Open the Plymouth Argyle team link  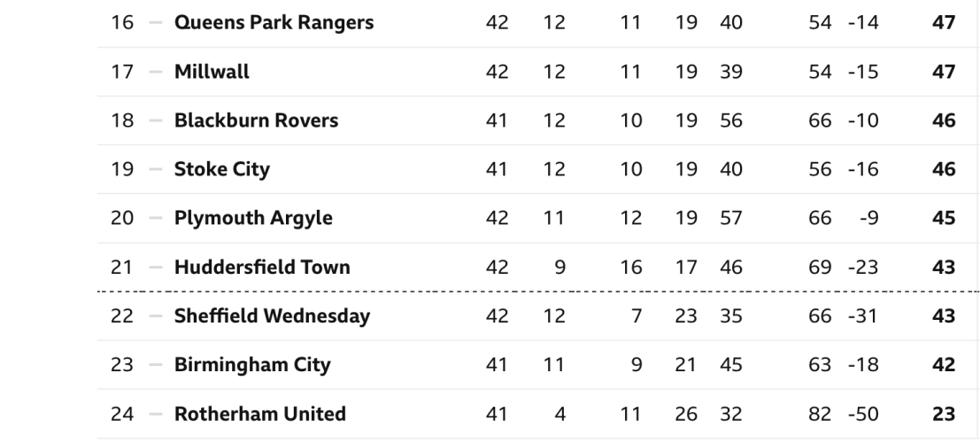(x=253, y=218)
